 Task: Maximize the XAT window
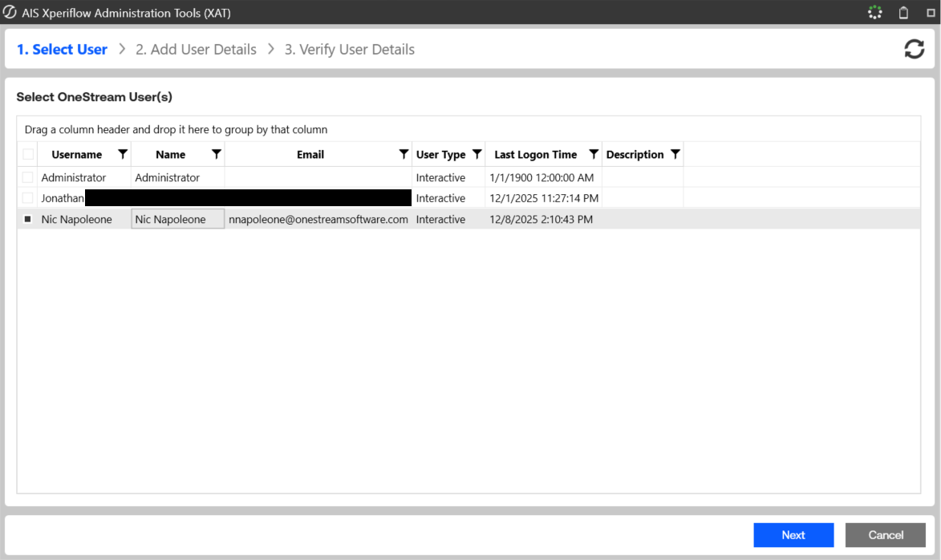pyautogui.click(x=931, y=13)
